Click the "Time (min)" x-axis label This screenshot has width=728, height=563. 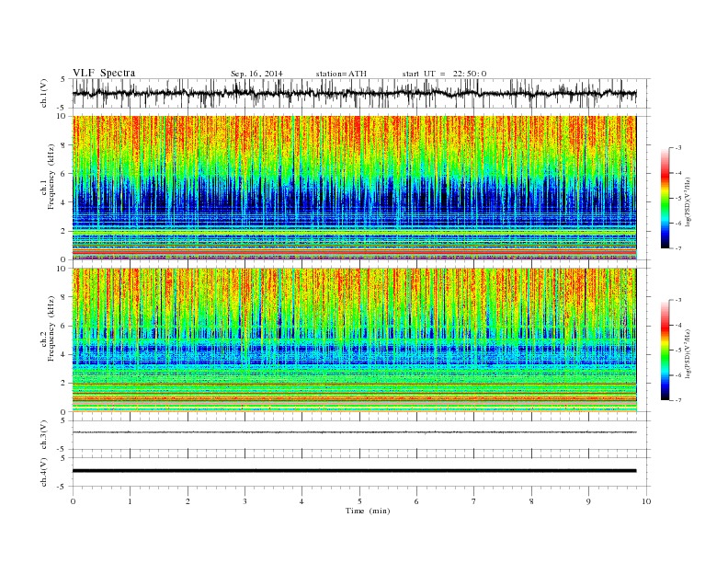(x=368, y=511)
